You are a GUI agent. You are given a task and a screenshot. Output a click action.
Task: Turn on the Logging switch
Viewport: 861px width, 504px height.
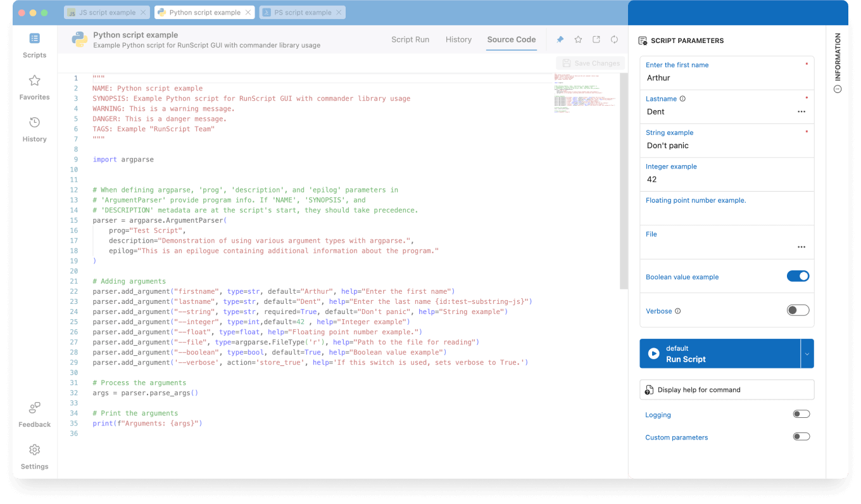(x=801, y=414)
